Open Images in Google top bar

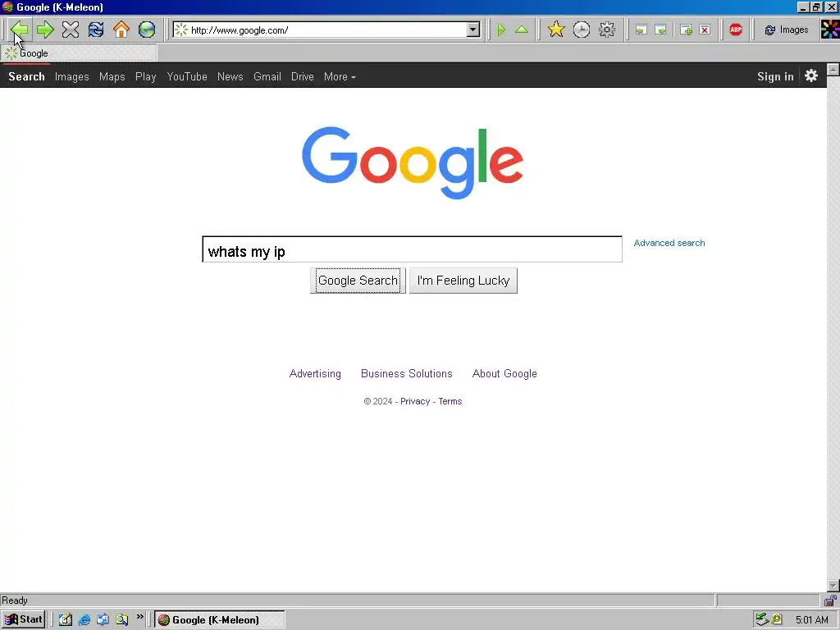72,76
